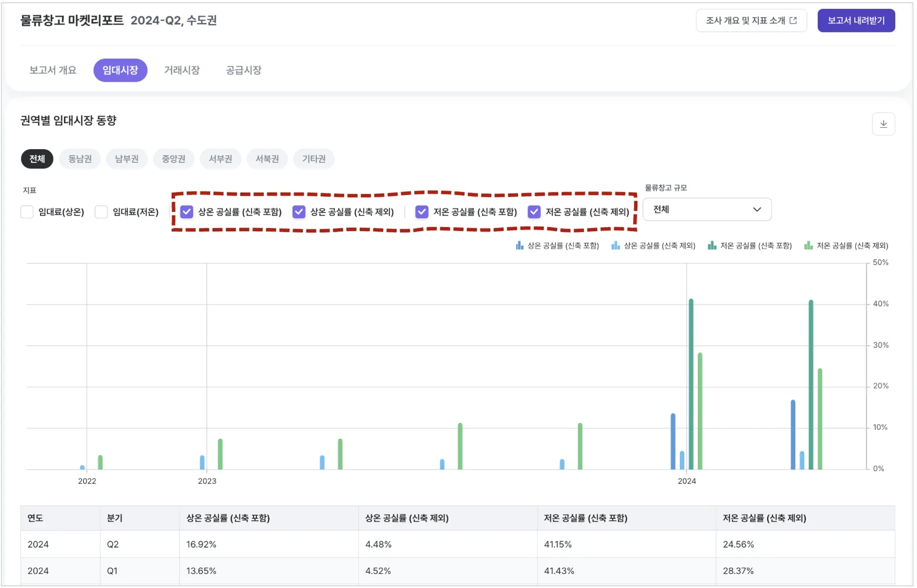Open the 보고서 개요 tab
This screenshot has width=917, height=588.
pos(53,70)
